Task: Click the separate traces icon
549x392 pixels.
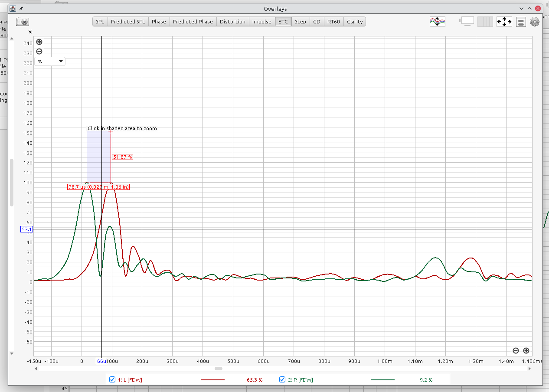Action: 437,22
